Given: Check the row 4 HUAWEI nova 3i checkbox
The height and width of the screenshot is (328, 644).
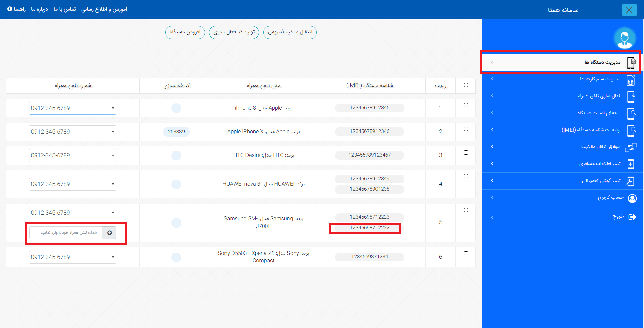Looking at the screenshot, I should [466, 176].
